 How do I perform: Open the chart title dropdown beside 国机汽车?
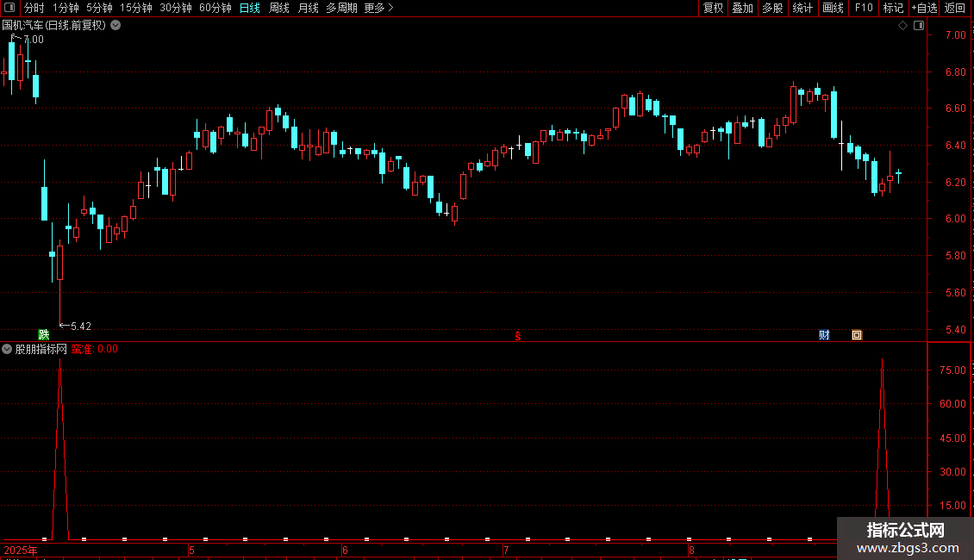116,26
